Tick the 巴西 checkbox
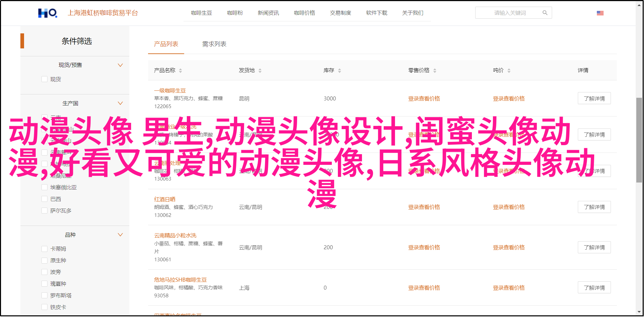 tap(44, 199)
